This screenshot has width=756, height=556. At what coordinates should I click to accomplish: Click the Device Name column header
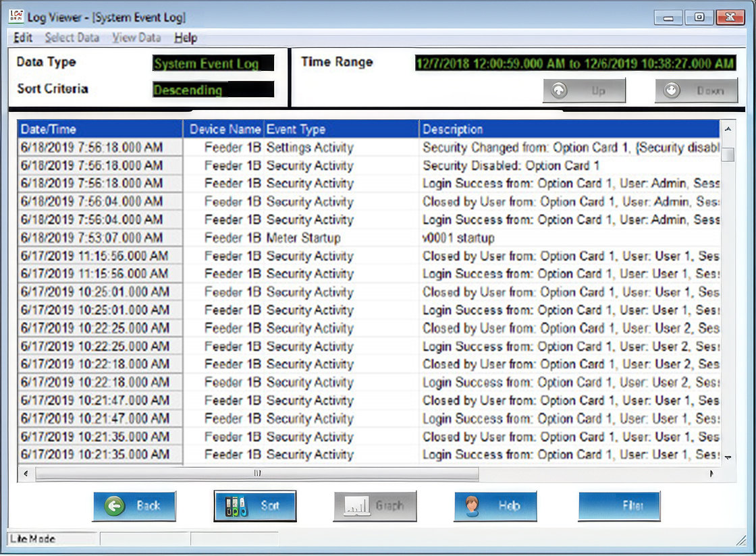223,129
